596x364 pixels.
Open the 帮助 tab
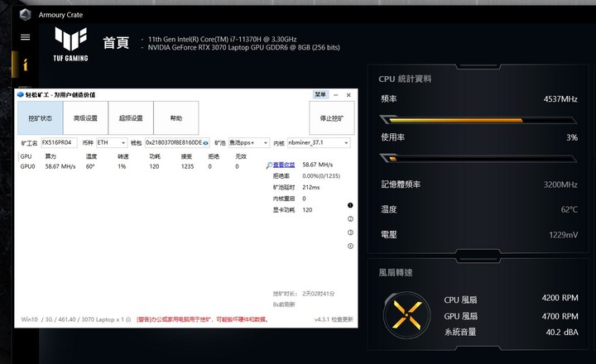pos(176,117)
